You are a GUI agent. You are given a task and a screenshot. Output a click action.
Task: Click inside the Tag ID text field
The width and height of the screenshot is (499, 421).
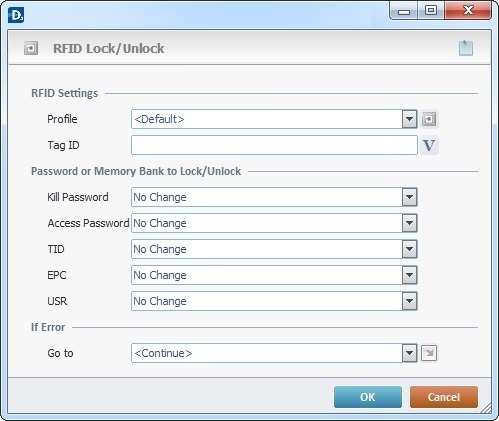[274, 145]
